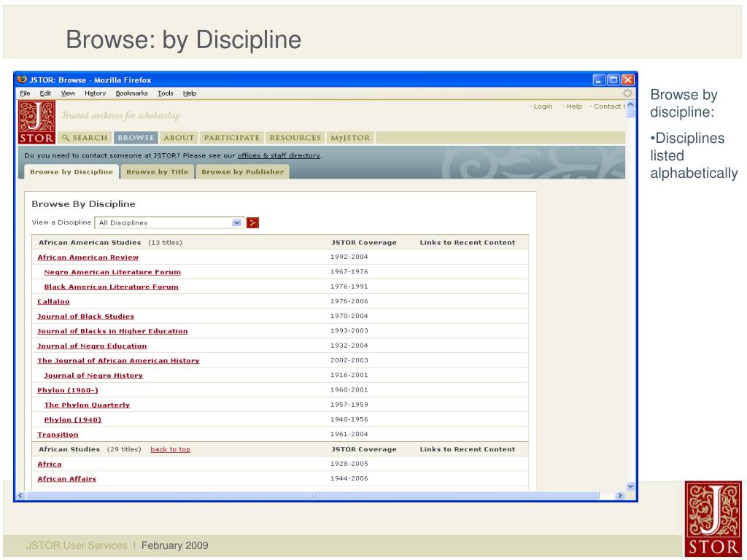Open the All Disciplines dropdown

[x=169, y=222]
